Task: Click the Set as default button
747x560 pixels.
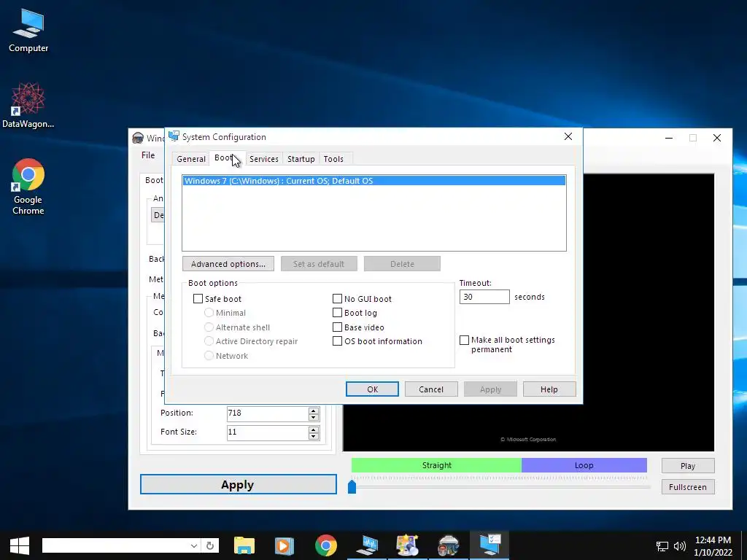Action: click(x=319, y=264)
